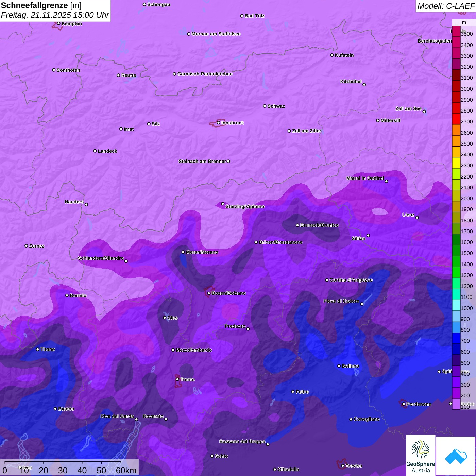Click the Innsbruck city label
This screenshot has height=476, width=476.
pos(233,123)
